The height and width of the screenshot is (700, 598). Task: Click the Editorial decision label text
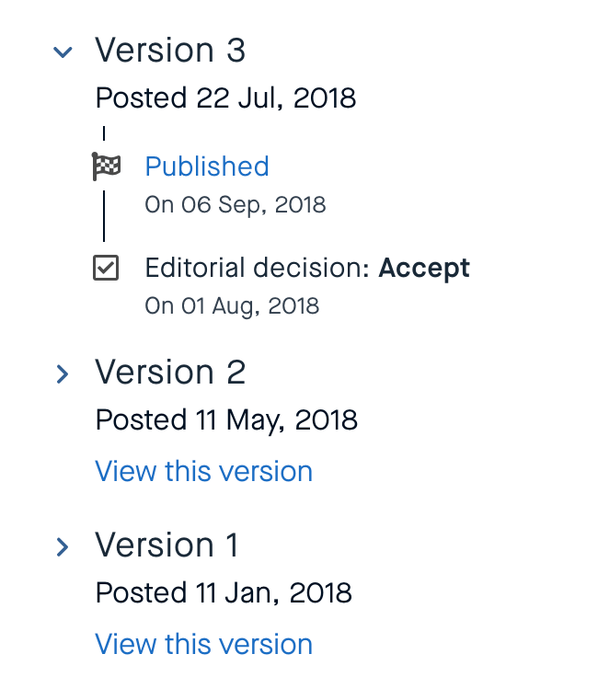point(258,269)
